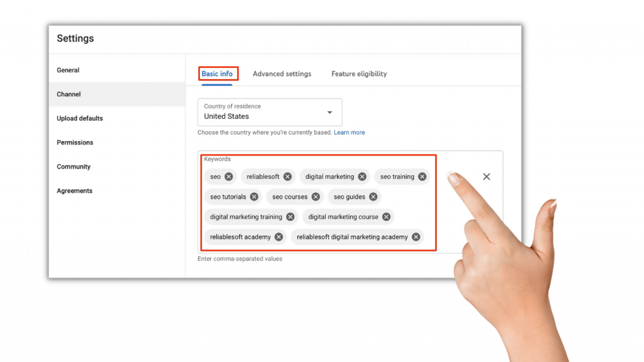Remove the "seo" keyword chip
Screen dimensions: 644x362
coord(229,177)
